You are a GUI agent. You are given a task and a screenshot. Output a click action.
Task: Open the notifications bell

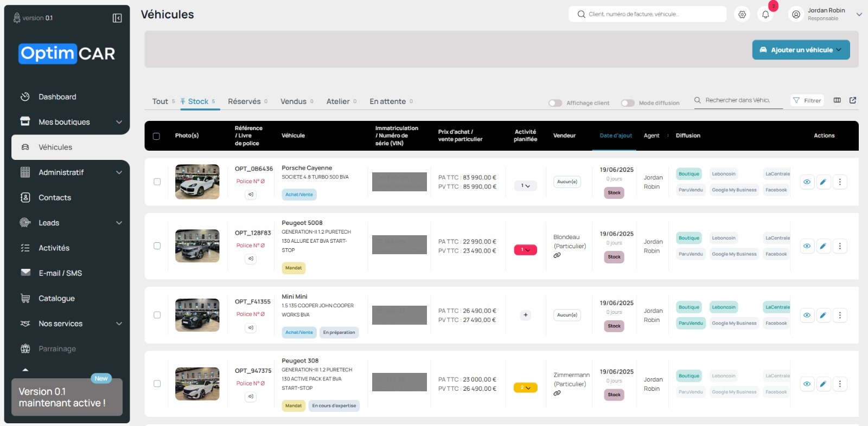pos(765,15)
